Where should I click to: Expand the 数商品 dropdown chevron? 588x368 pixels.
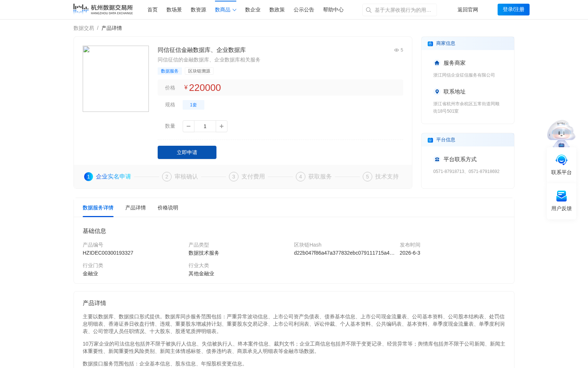234,10
